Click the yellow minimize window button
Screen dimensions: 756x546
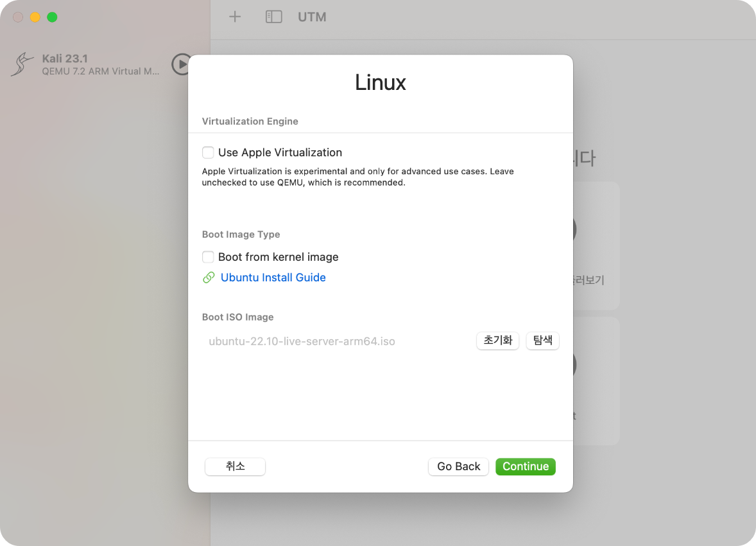point(35,17)
